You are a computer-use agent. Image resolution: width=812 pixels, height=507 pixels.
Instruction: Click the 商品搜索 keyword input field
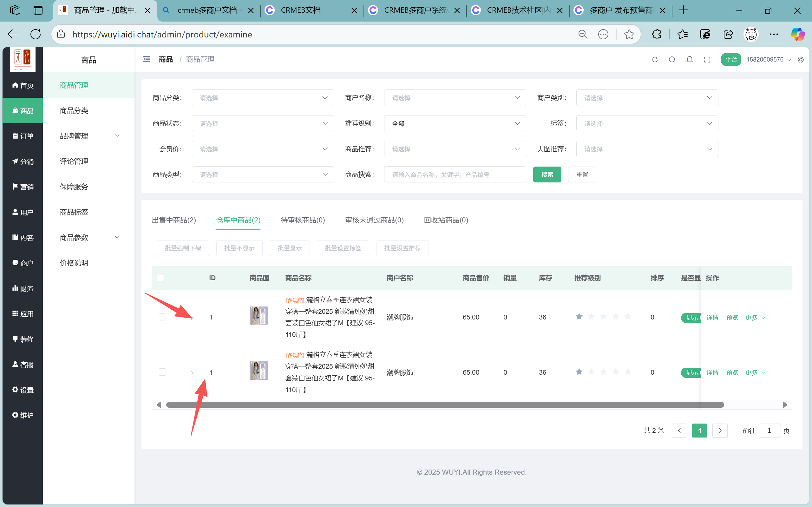455,174
